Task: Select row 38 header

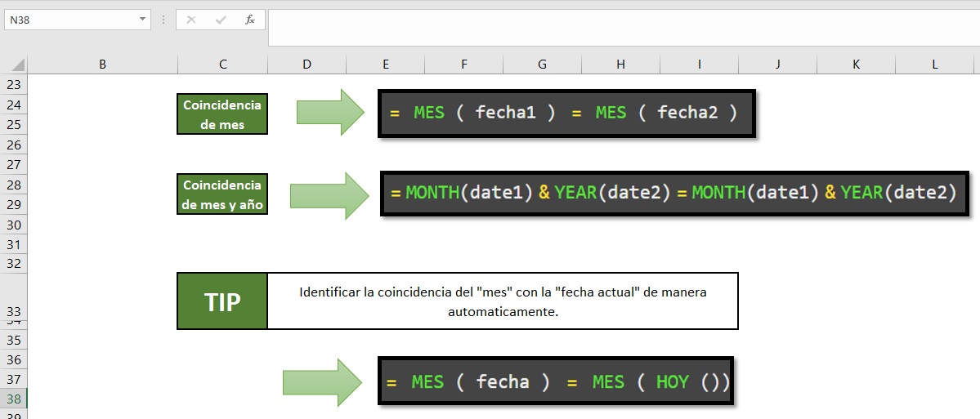Action: (15, 399)
